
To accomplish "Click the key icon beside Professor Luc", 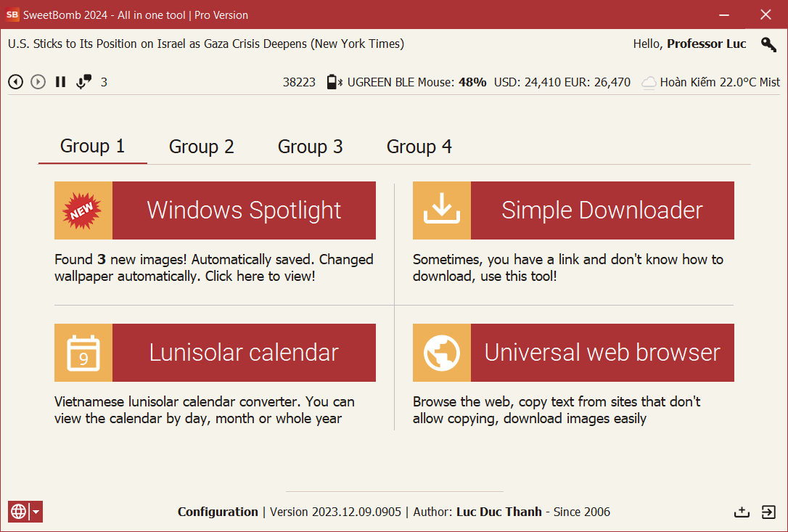I will coord(768,44).
